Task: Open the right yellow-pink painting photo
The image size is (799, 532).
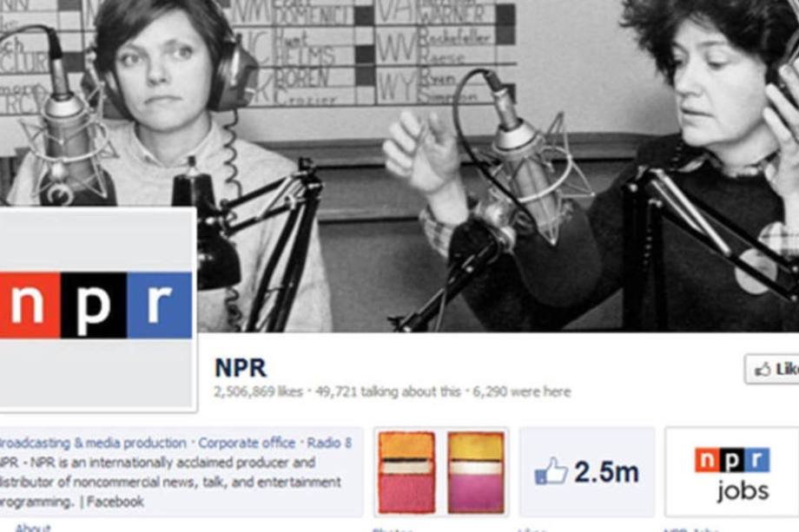Action: [x=476, y=472]
